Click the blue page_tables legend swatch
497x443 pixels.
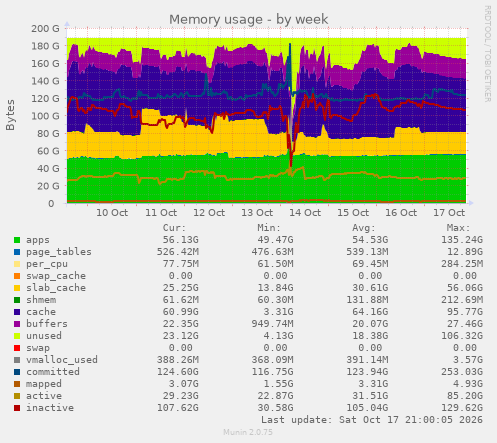pos(17,252)
